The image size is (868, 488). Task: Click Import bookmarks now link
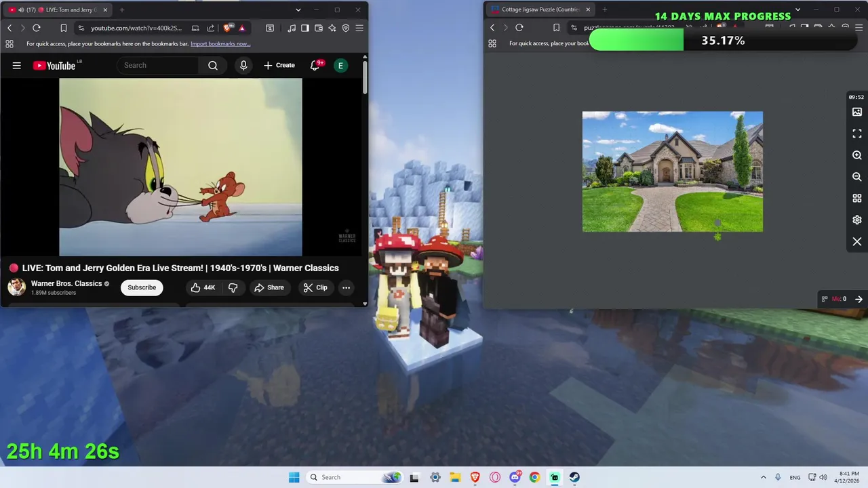tap(220, 44)
